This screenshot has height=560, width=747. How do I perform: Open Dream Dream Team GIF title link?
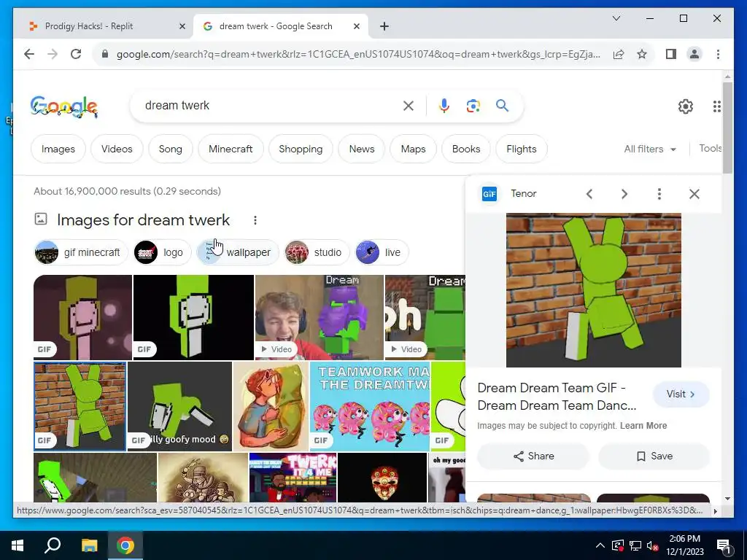tap(557, 397)
